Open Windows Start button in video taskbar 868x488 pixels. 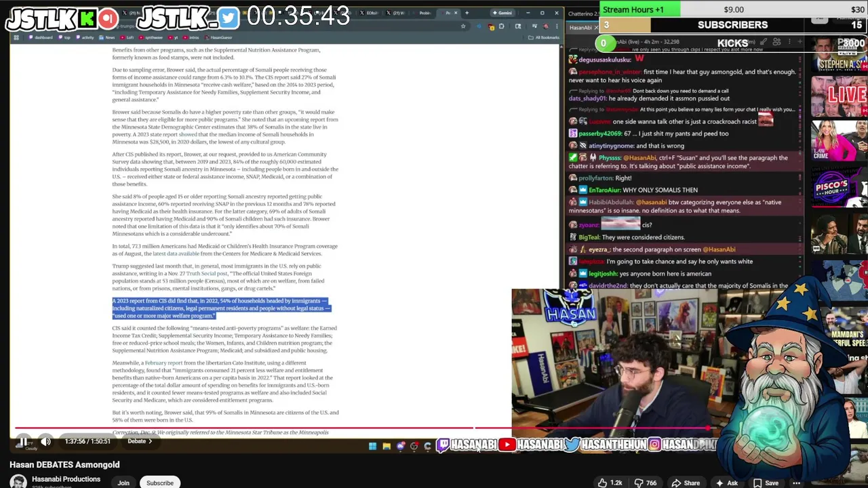372,446
